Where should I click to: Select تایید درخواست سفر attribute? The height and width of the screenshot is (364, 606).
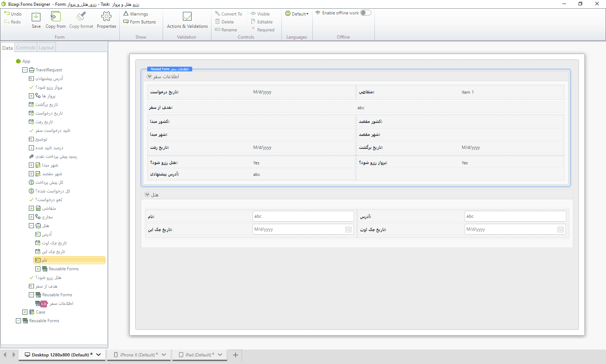click(49, 130)
